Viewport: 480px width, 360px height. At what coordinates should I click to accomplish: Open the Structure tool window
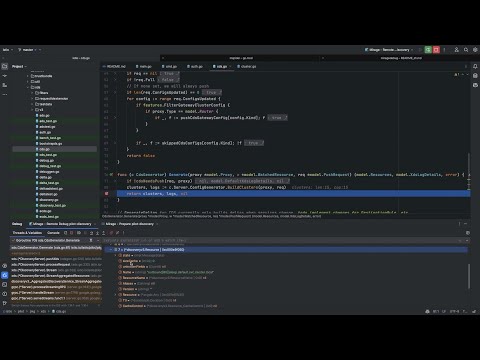point(5,85)
